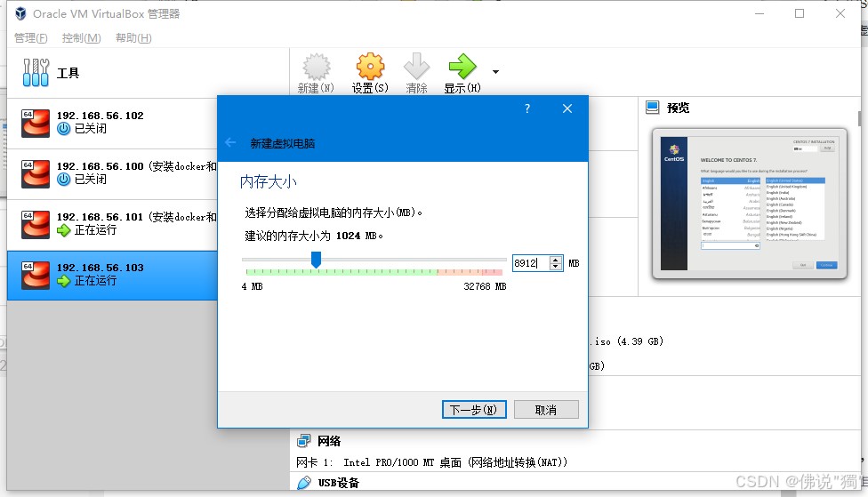Click the Network (网络) section icon
The image size is (868, 497).
(x=303, y=441)
